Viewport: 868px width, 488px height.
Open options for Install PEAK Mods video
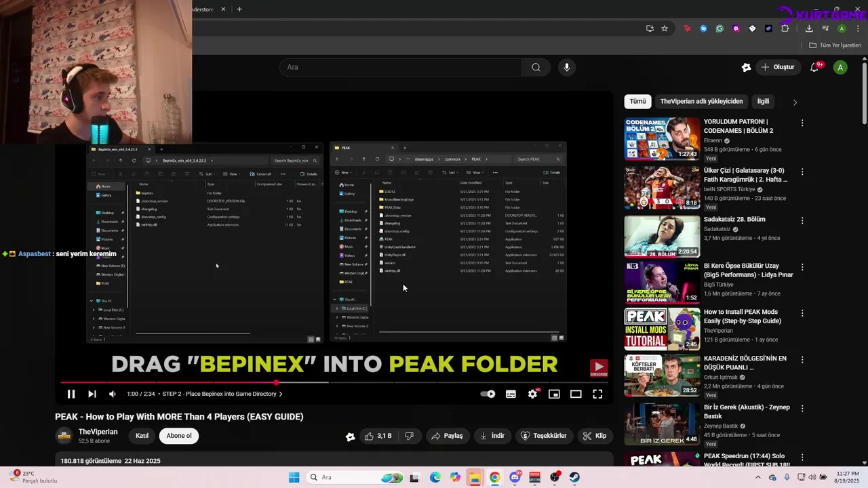click(x=802, y=314)
